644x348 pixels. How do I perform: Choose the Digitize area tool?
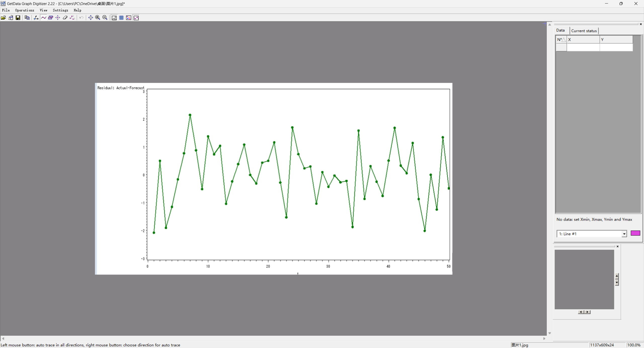tap(51, 18)
